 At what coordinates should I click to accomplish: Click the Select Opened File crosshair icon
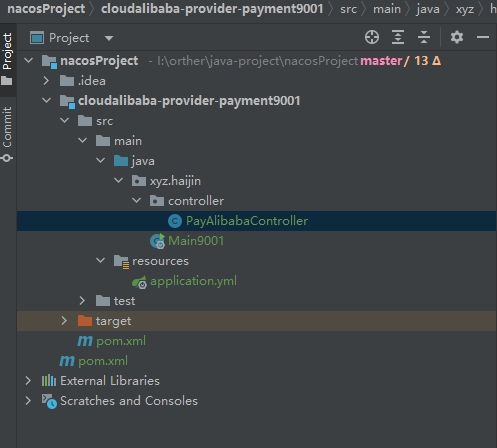pyautogui.click(x=372, y=37)
